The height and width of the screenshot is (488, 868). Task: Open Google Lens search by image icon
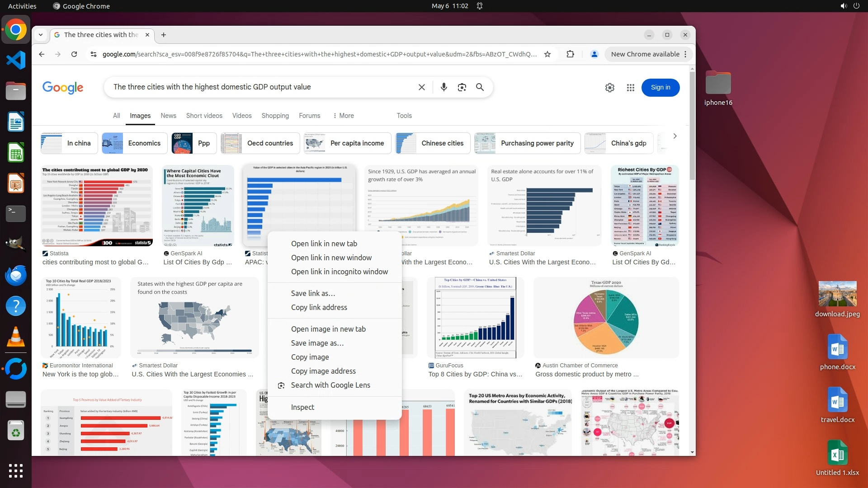[462, 87]
